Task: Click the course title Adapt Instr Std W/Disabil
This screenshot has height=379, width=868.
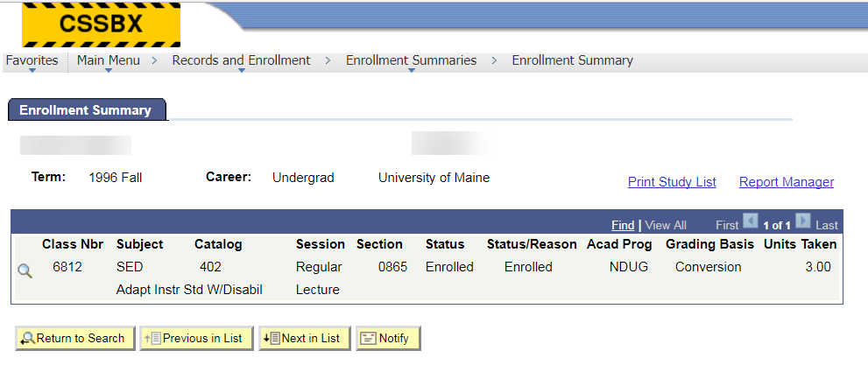Action: (189, 290)
